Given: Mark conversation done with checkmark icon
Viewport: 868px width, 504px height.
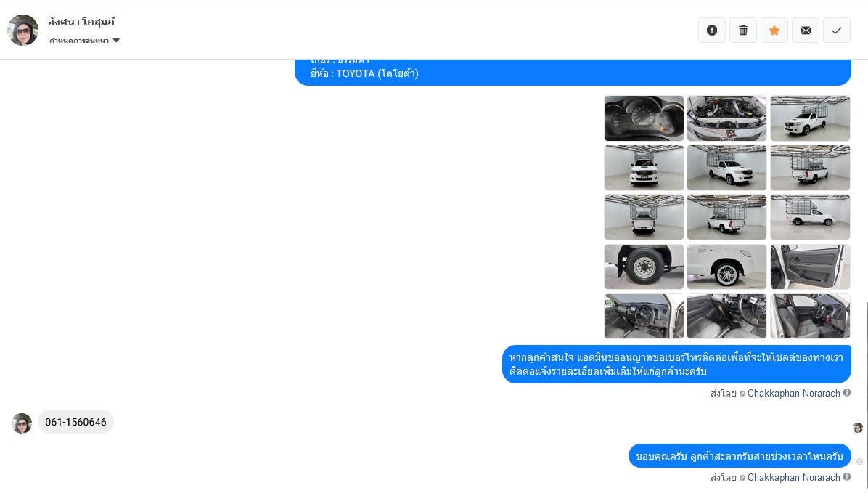Looking at the screenshot, I should 837,31.
